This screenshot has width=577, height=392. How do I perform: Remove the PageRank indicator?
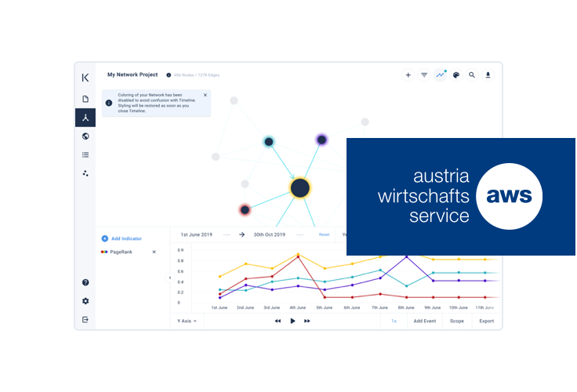pos(154,252)
